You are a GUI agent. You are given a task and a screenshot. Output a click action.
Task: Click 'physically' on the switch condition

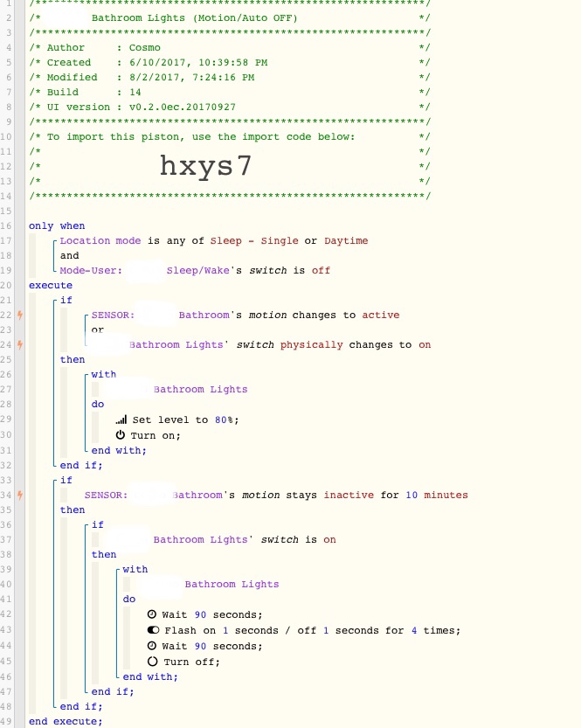click(311, 344)
